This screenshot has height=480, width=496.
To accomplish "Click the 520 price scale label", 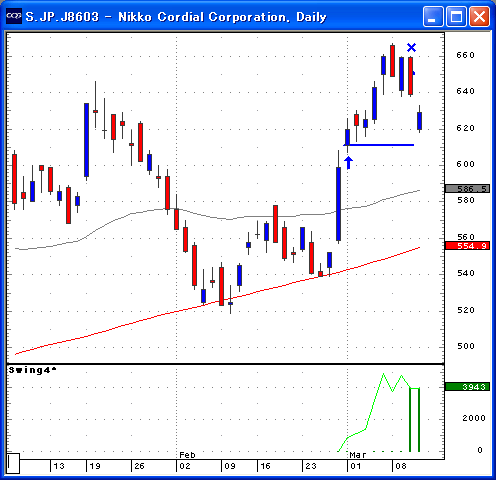I will click(x=465, y=310).
